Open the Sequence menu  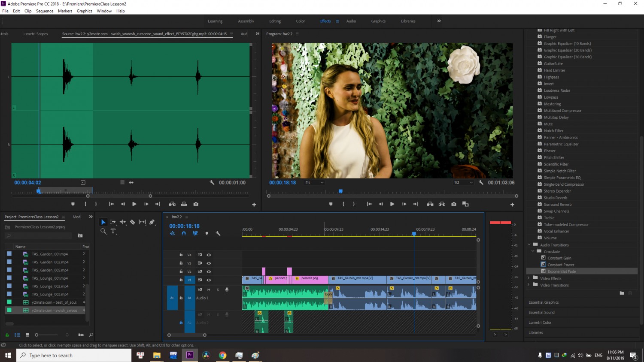pyautogui.click(x=45, y=11)
